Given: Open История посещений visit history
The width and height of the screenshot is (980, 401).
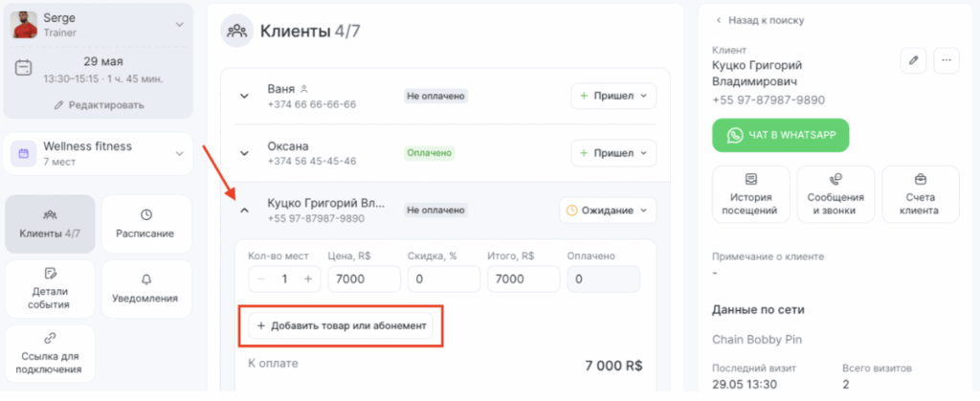Looking at the screenshot, I should pyautogui.click(x=750, y=194).
